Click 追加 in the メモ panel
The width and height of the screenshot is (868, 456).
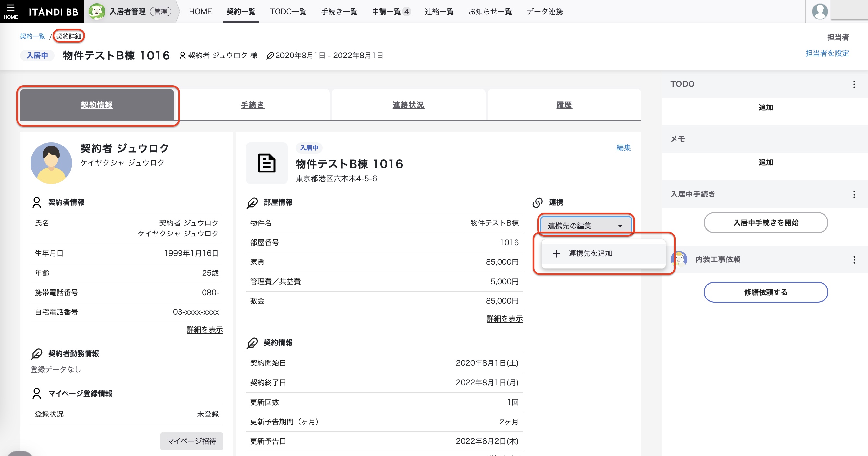point(765,162)
